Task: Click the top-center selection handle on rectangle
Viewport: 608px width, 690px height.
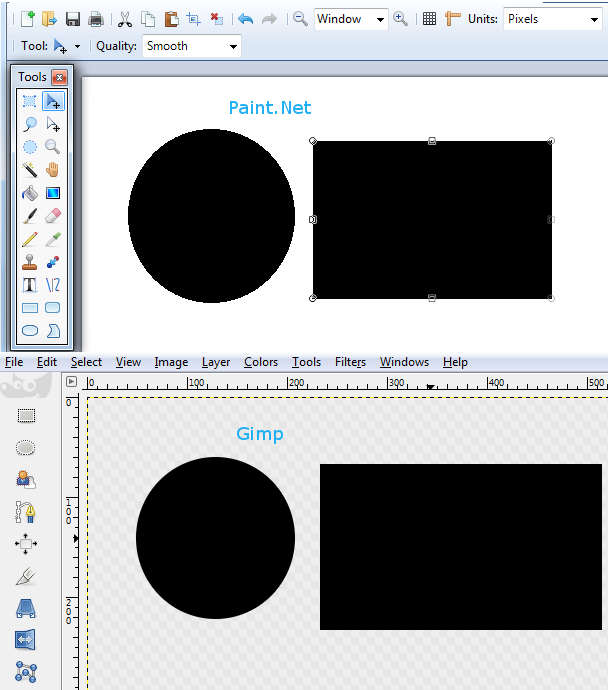Action: (x=432, y=141)
